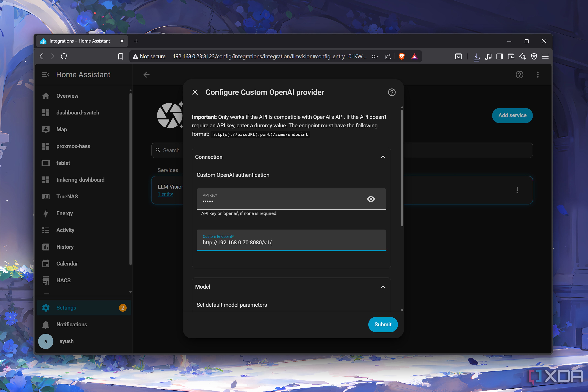This screenshot has width=588, height=392.
Task: Close the Integrations – Home Assistant tab
Action: point(122,41)
